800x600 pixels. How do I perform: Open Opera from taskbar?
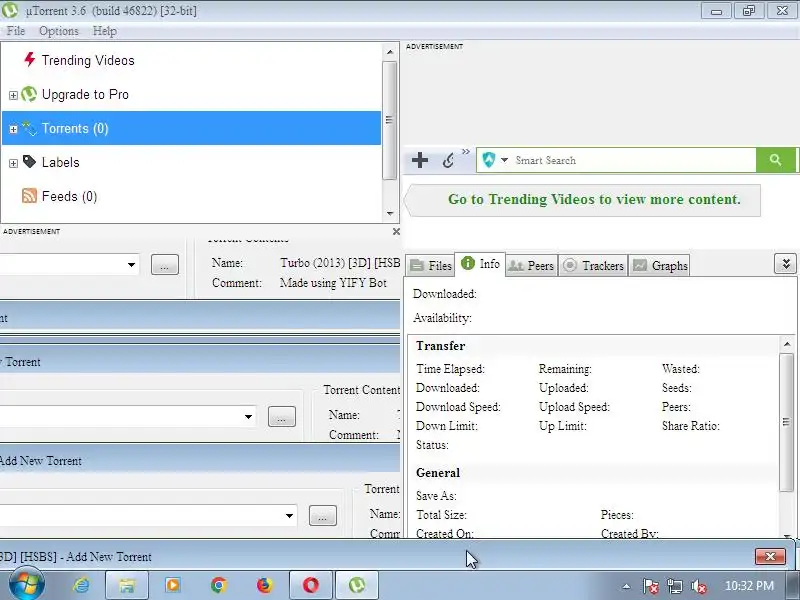click(311, 585)
